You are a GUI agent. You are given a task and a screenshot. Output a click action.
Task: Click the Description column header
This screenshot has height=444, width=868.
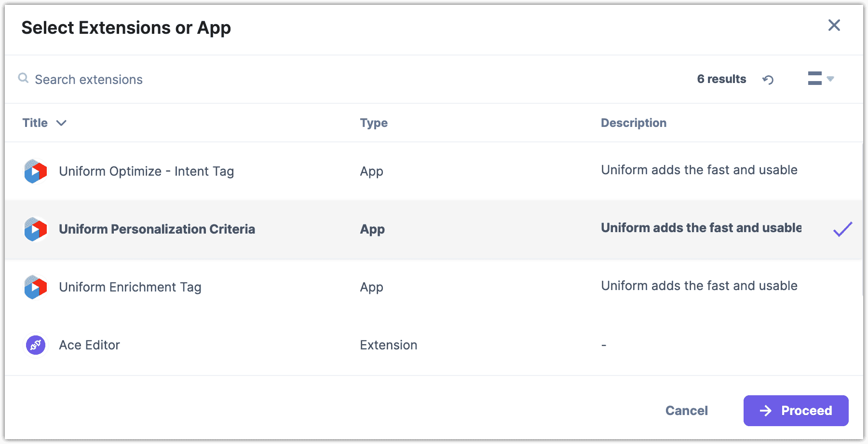633,123
